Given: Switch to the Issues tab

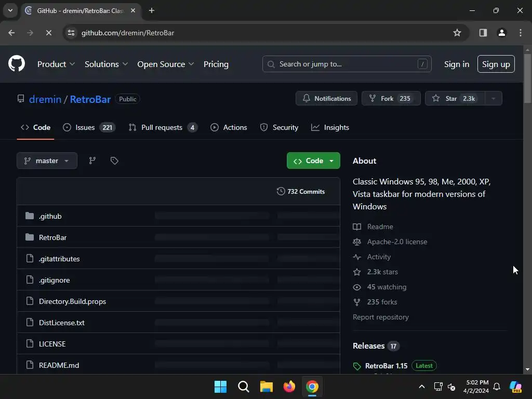Looking at the screenshot, I should point(89,128).
